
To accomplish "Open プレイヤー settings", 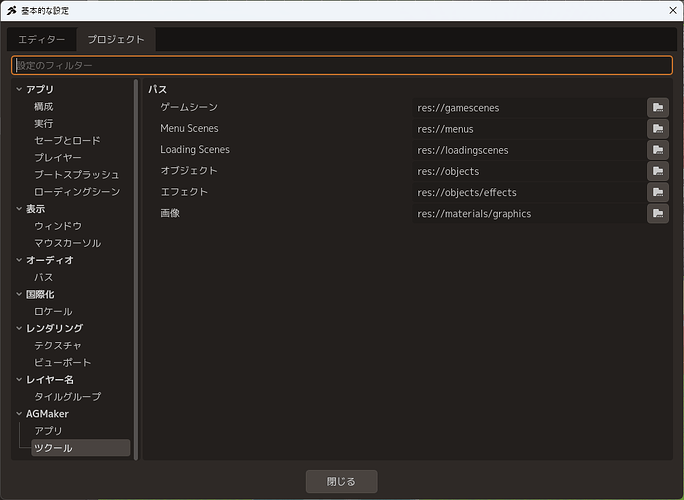I will (58, 158).
